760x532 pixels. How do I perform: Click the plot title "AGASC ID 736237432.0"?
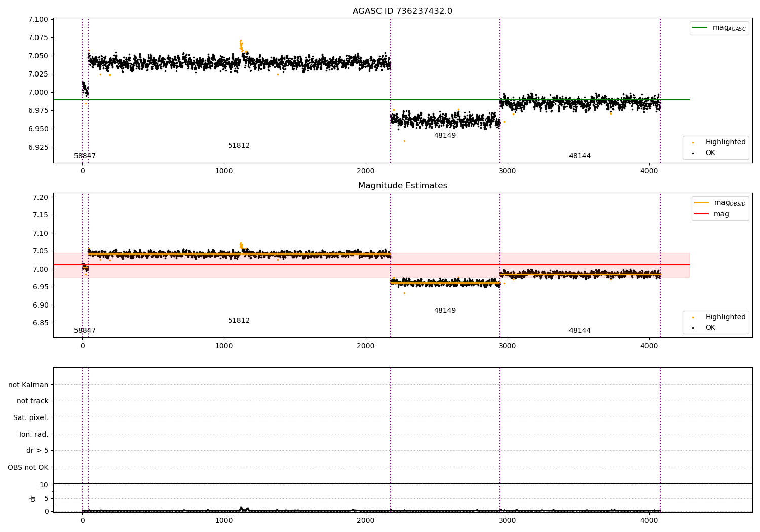[402, 11]
